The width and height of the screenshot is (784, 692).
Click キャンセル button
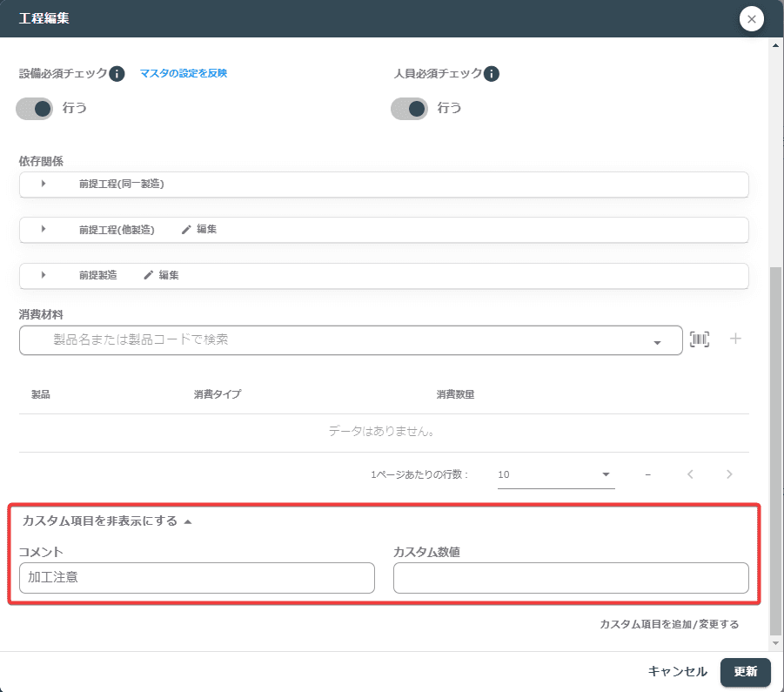click(x=678, y=671)
